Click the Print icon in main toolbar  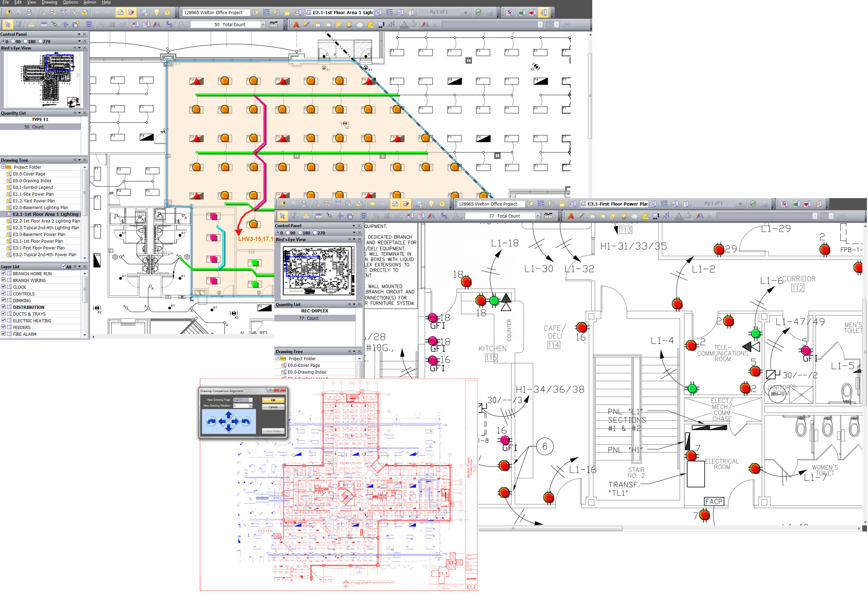(x=29, y=12)
